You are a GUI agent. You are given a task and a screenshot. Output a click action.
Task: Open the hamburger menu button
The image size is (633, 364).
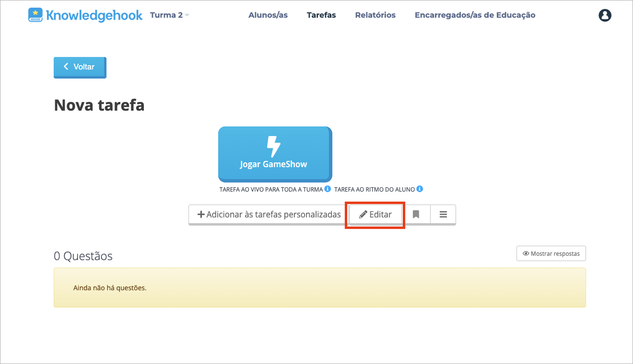[443, 215]
